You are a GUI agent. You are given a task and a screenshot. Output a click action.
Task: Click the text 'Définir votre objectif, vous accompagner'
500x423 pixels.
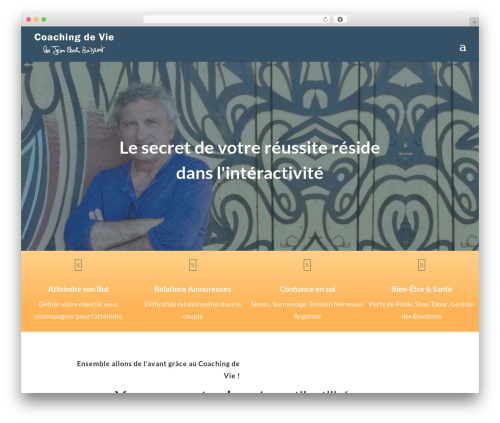[x=78, y=310]
